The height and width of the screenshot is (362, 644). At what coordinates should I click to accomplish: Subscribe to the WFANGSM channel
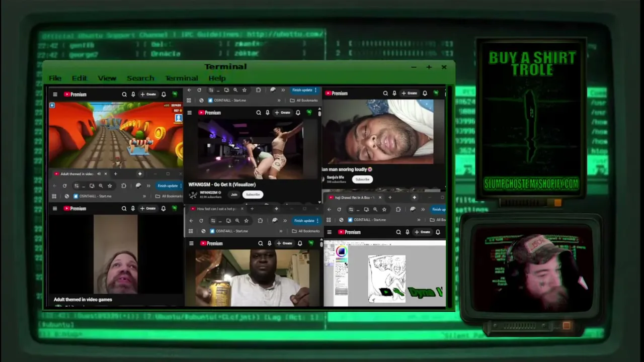[253, 195]
